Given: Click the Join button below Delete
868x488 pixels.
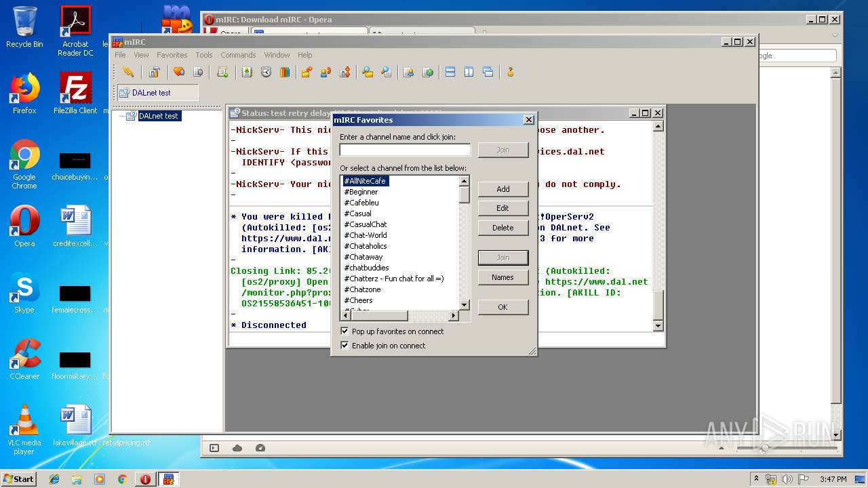Looking at the screenshot, I should click(503, 258).
